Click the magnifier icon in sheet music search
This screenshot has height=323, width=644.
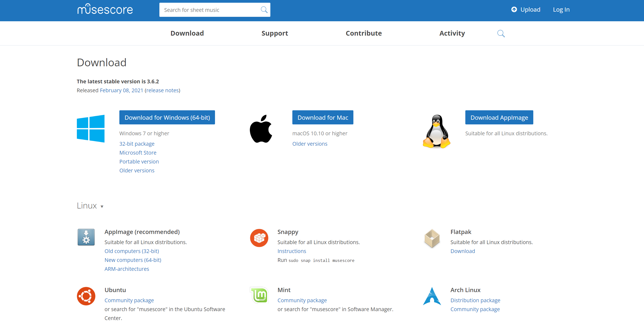click(264, 10)
